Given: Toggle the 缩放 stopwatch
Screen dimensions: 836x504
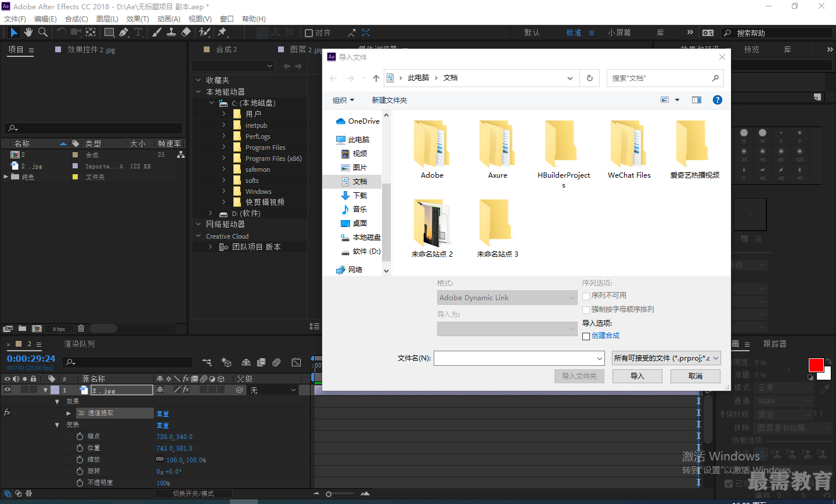Looking at the screenshot, I should [80, 459].
